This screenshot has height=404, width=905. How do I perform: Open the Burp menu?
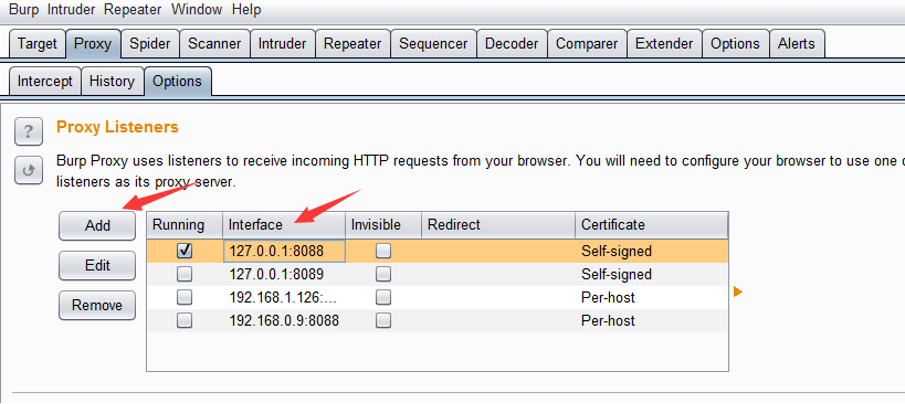tap(24, 10)
